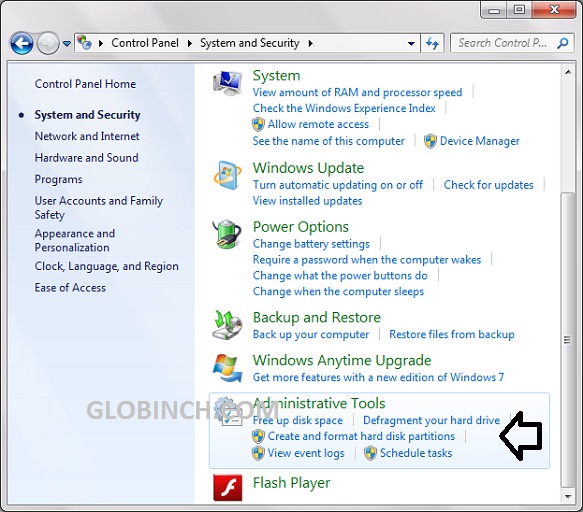Open Windows Anytime Upgrade heading
The height and width of the screenshot is (512, 583).
coord(342,360)
